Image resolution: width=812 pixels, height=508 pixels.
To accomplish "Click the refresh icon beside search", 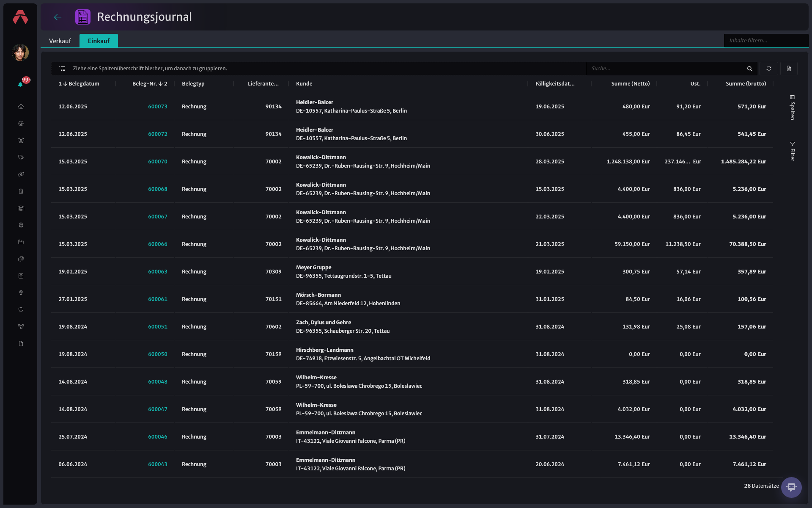I will 769,69.
